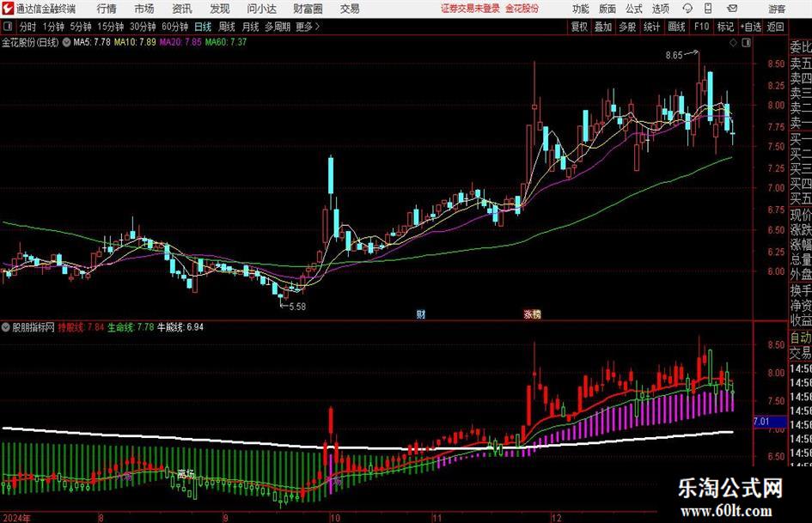This screenshot has height=523, width=812.
Task: Click the blue 财 marker on the chart
Action: point(421,313)
